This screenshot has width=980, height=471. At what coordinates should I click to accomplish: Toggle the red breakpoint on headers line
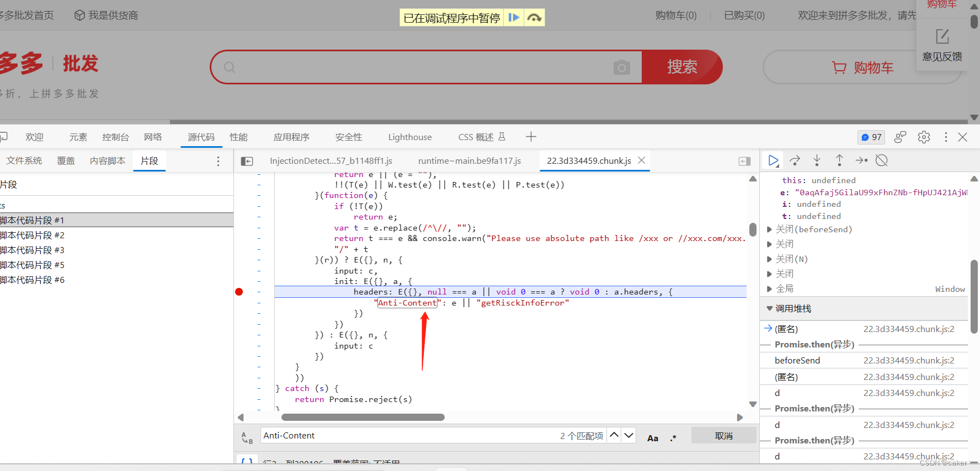click(239, 292)
